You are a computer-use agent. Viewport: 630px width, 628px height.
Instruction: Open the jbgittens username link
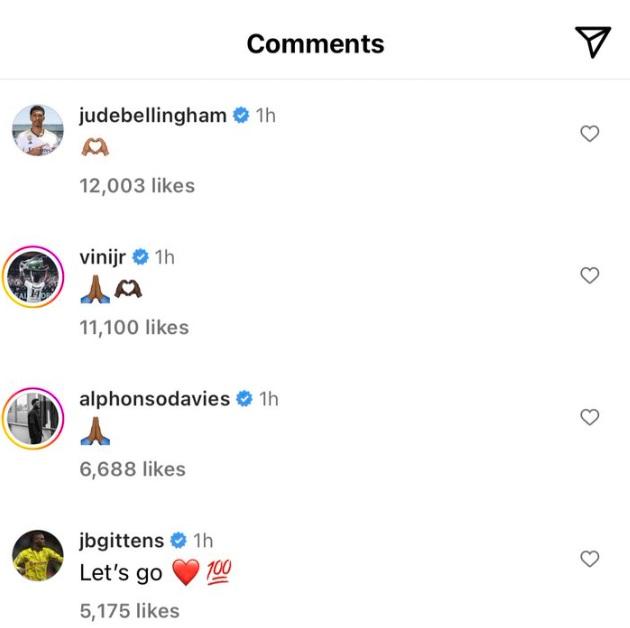[x=121, y=541]
